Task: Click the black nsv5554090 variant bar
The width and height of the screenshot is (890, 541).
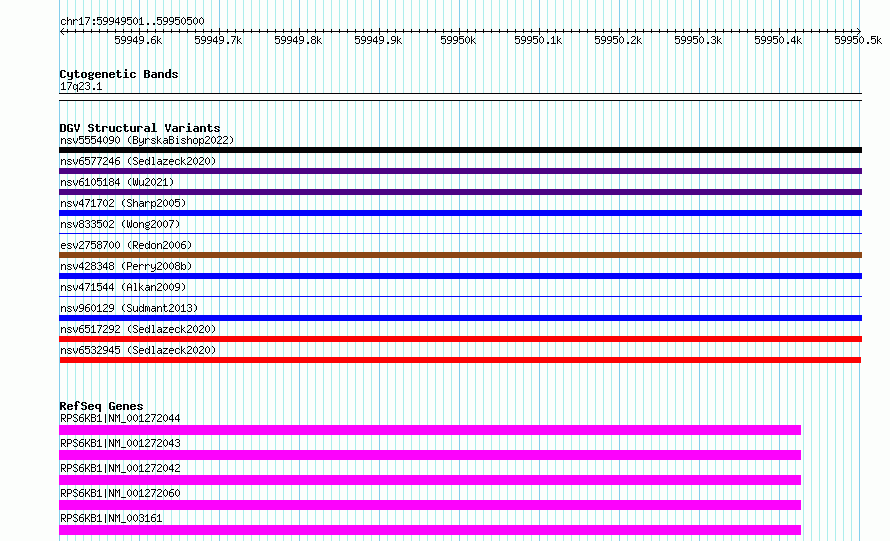Action: [x=460, y=150]
